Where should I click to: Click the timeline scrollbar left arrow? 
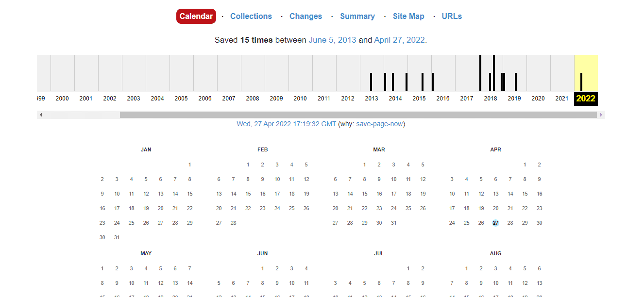click(x=41, y=115)
